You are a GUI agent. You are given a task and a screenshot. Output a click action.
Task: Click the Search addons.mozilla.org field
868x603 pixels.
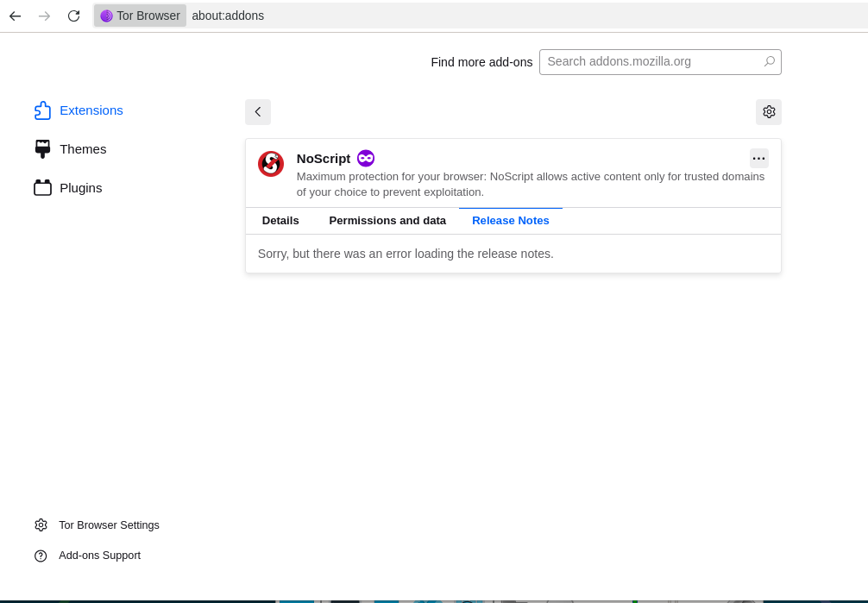[660, 62]
